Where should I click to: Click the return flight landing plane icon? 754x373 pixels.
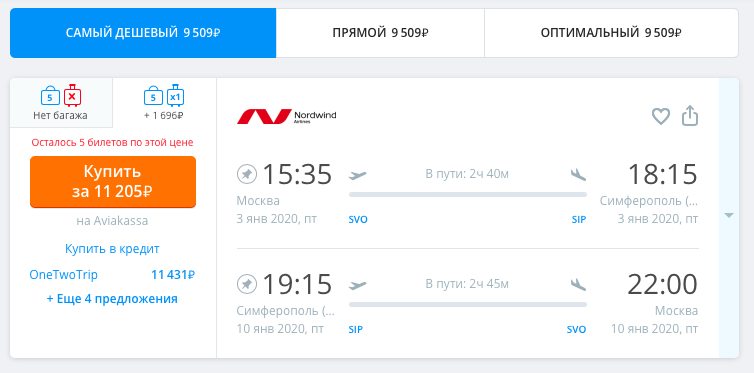pyautogui.click(x=578, y=285)
